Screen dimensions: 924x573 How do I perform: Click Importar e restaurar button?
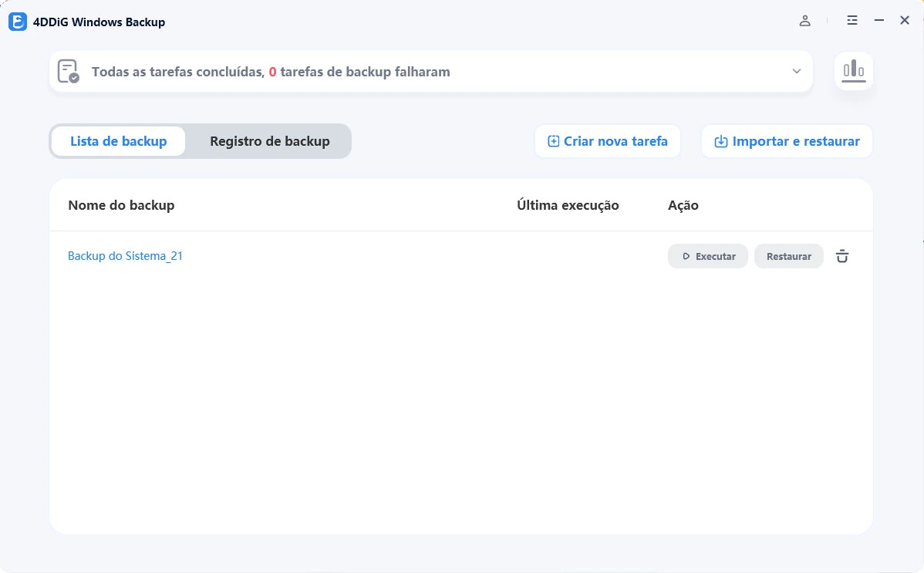(787, 141)
